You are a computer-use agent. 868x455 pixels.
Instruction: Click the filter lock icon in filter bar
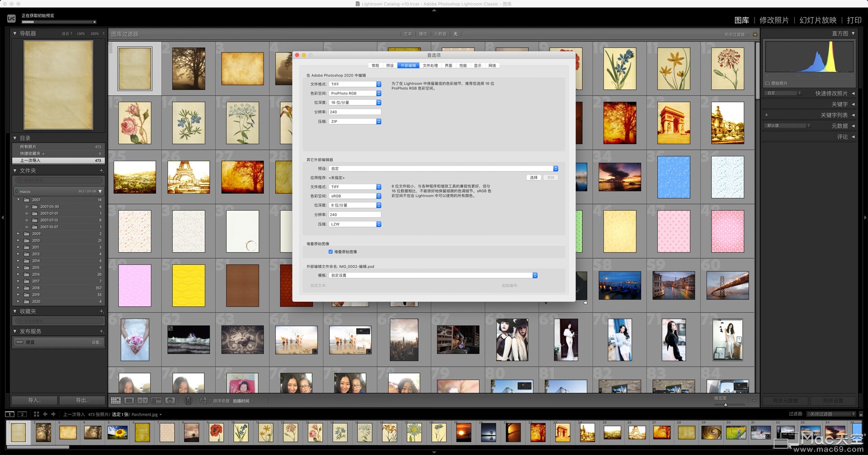tap(755, 34)
